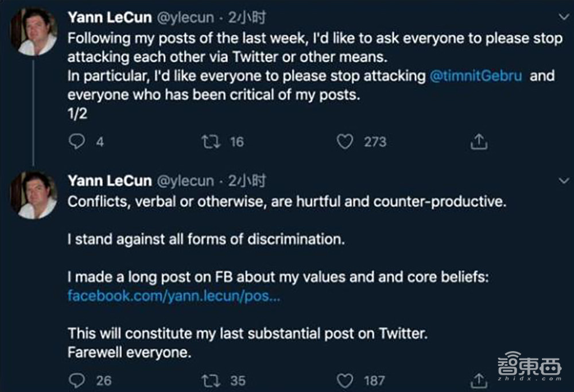Click Yann LeCun name on second tweet

(108, 181)
